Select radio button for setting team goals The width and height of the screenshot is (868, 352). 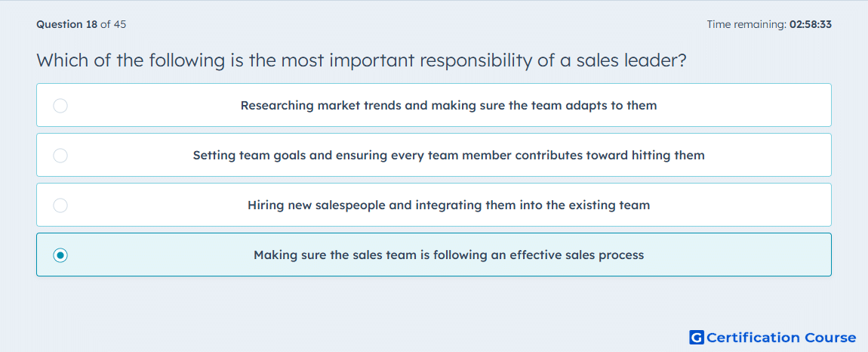point(60,155)
